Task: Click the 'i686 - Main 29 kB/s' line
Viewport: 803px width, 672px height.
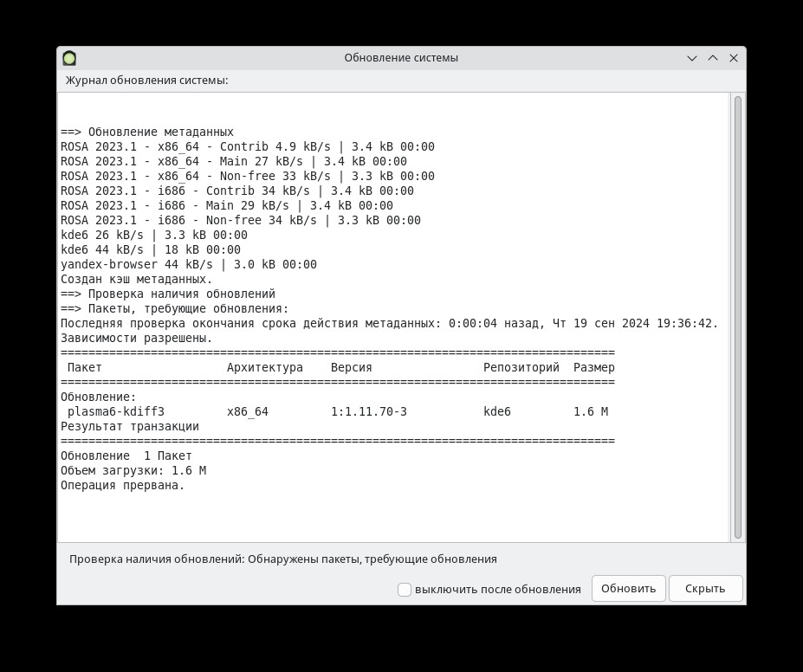Action: 227,206
